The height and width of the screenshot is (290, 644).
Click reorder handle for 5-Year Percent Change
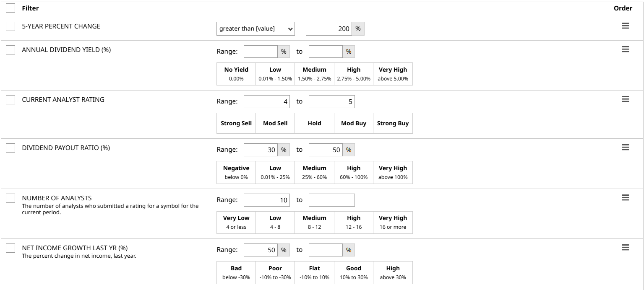pos(625,26)
